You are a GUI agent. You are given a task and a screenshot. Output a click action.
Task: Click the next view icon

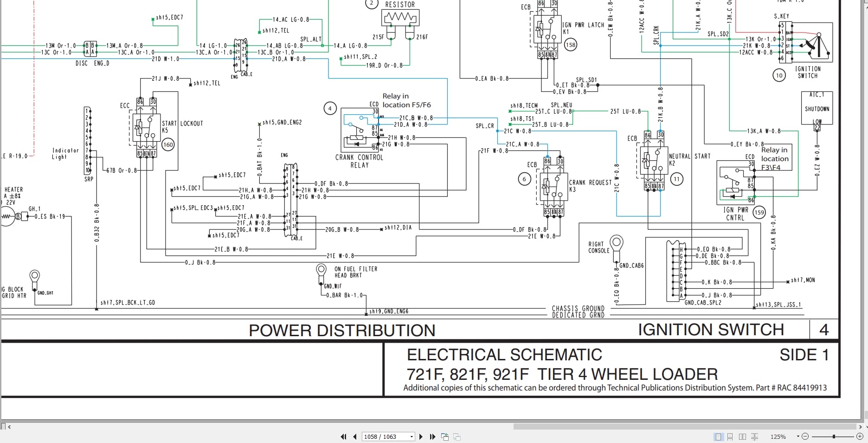coord(457,436)
